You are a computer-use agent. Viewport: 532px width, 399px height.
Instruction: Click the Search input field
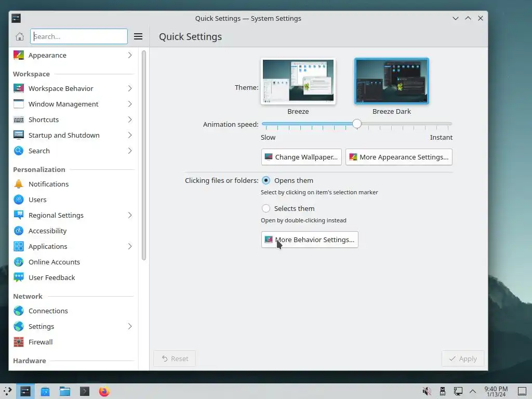coord(79,36)
